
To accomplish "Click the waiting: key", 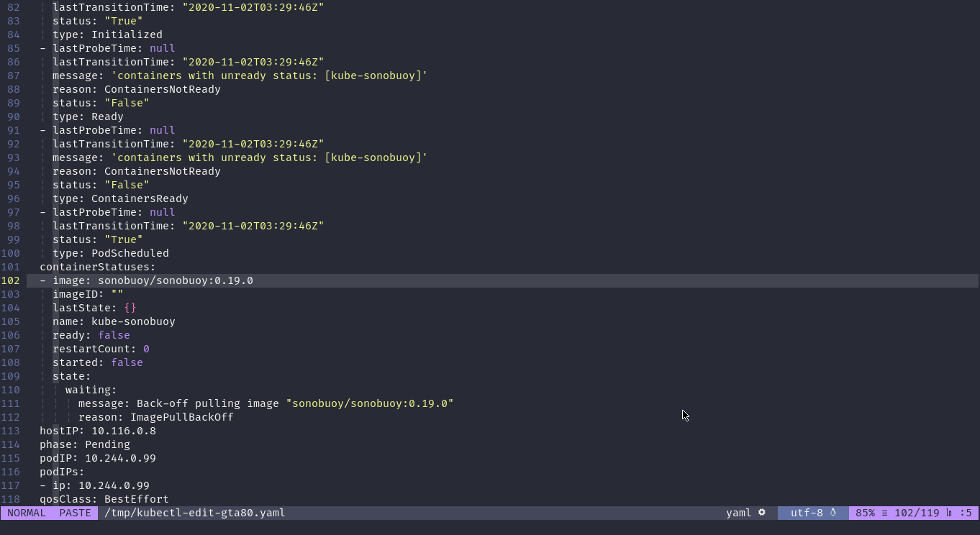I will click(91, 390).
